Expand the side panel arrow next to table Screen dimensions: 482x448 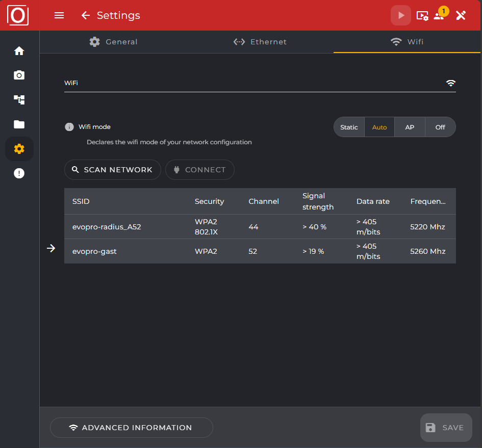pyautogui.click(x=51, y=248)
